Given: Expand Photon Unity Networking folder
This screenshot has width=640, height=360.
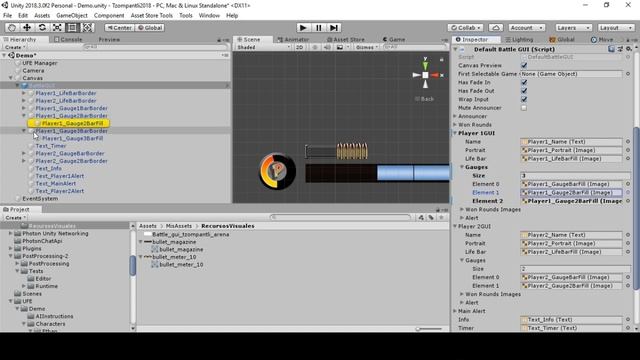Looking at the screenshot, I should [11, 233].
